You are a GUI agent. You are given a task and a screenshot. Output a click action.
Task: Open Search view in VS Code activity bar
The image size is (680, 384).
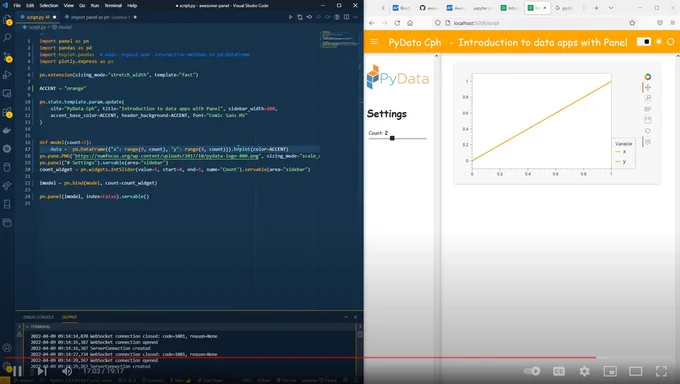coord(7,38)
